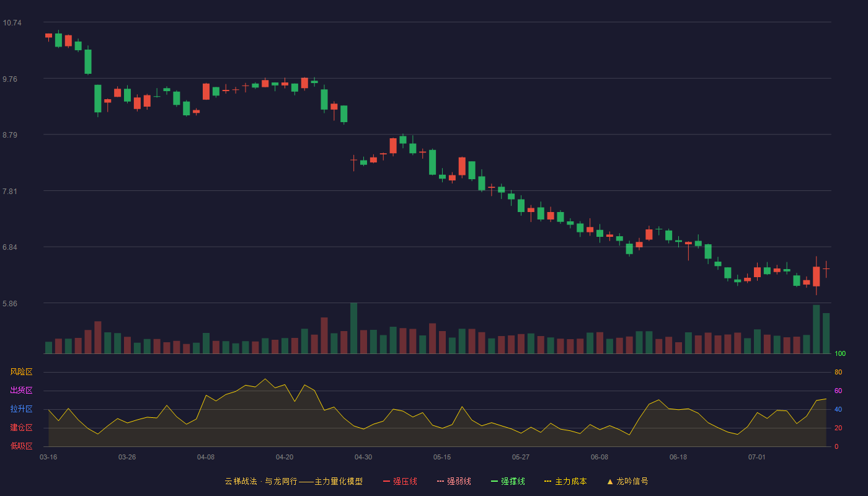
Task: Click the yellow dotted icon before 主力成本
Action: pyautogui.click(x=548, y=481)
